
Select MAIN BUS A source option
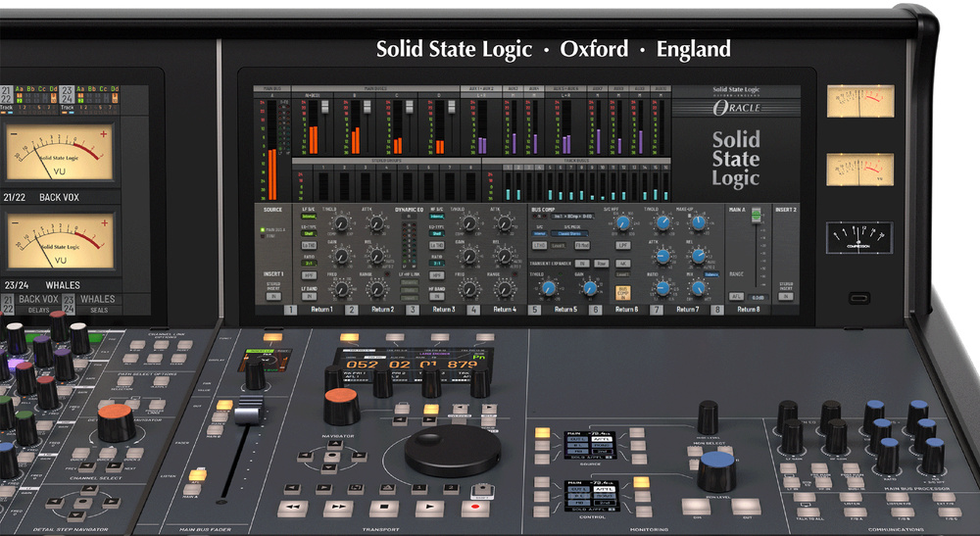tap(273, 230)
